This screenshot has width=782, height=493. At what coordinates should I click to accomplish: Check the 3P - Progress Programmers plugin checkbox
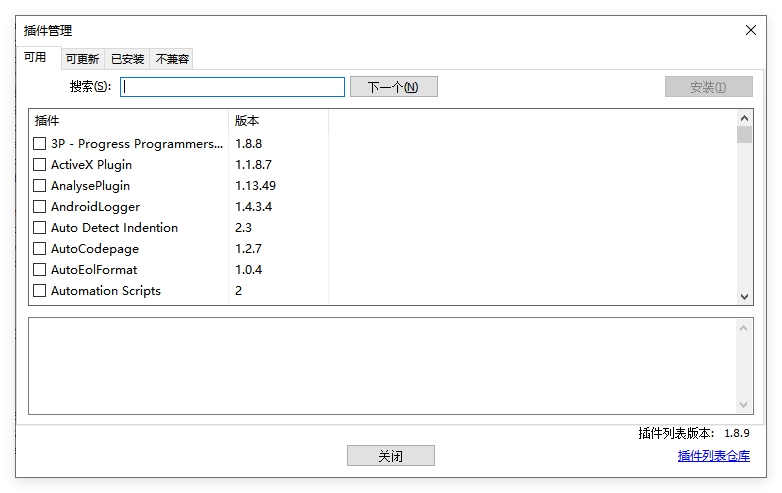tap(39, 144)
